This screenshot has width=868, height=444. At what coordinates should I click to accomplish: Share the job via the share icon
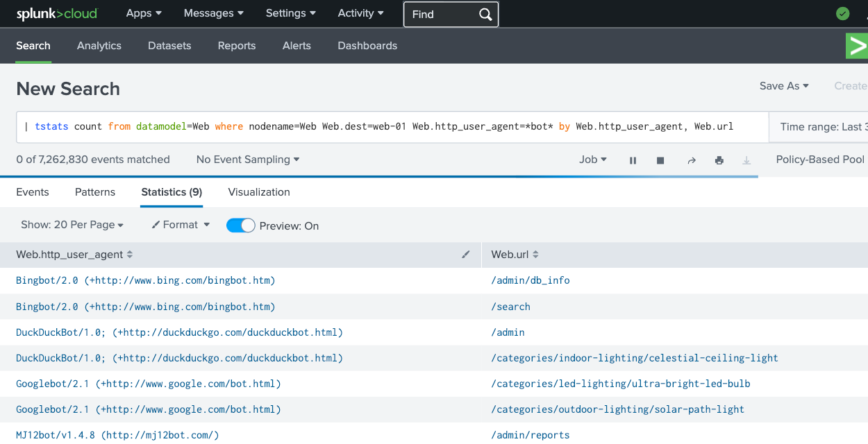[x=691, y=160]
